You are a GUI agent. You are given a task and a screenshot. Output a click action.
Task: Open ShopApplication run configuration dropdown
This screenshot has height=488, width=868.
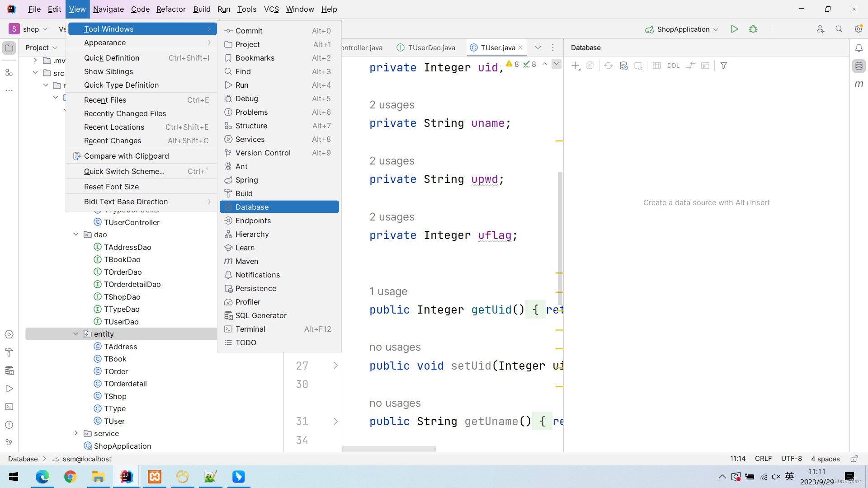tap(683, 29)
